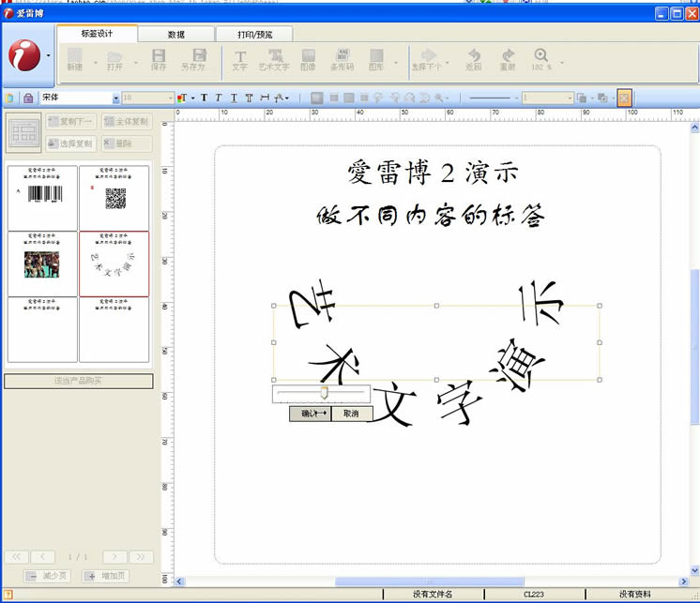The image size is (700, 603).
Task: Choose 另存为 (save as)
Action: coord(193,59)
